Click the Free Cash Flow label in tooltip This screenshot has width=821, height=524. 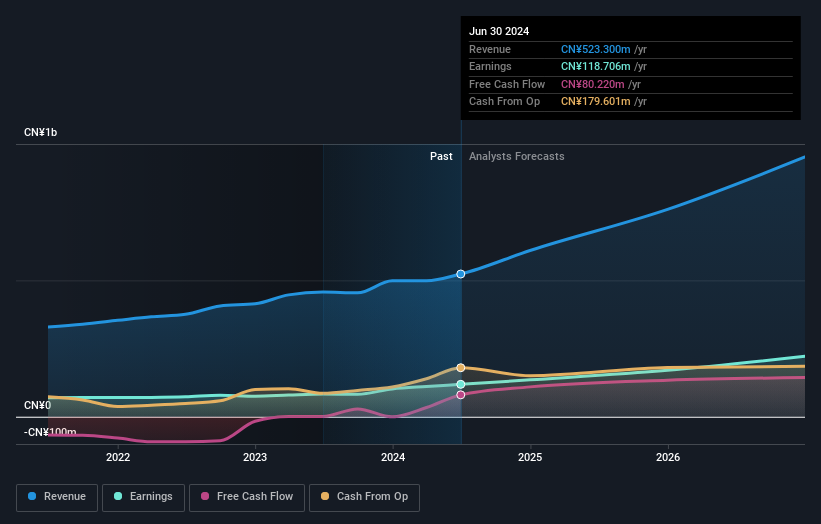[507, 84]
